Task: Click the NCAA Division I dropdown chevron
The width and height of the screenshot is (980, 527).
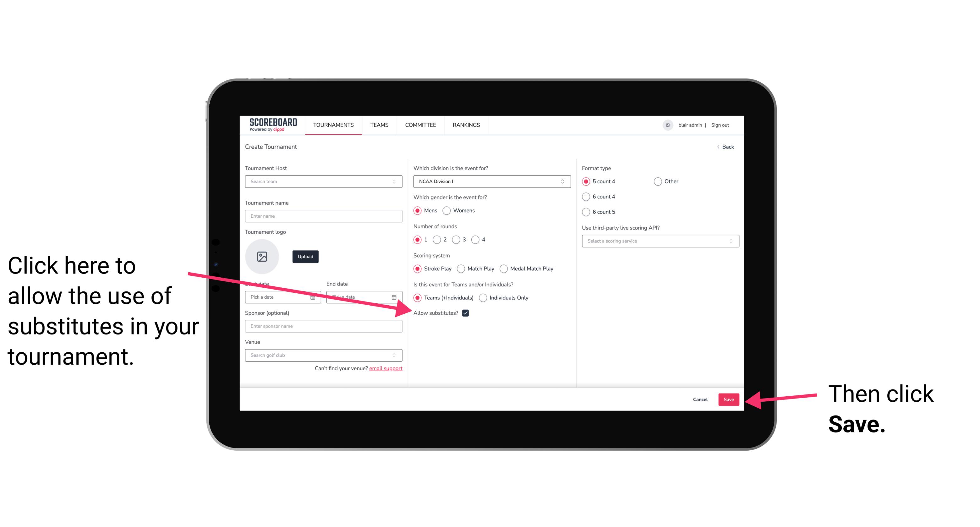Action: (564, 182)
